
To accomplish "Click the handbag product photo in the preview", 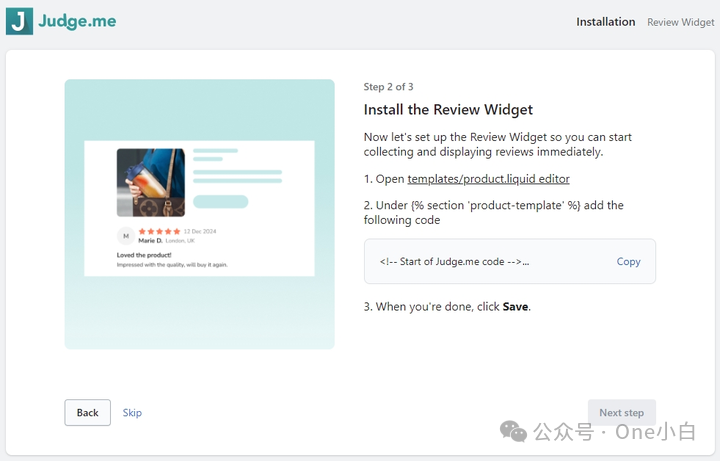I will click(x=151, y=182).
